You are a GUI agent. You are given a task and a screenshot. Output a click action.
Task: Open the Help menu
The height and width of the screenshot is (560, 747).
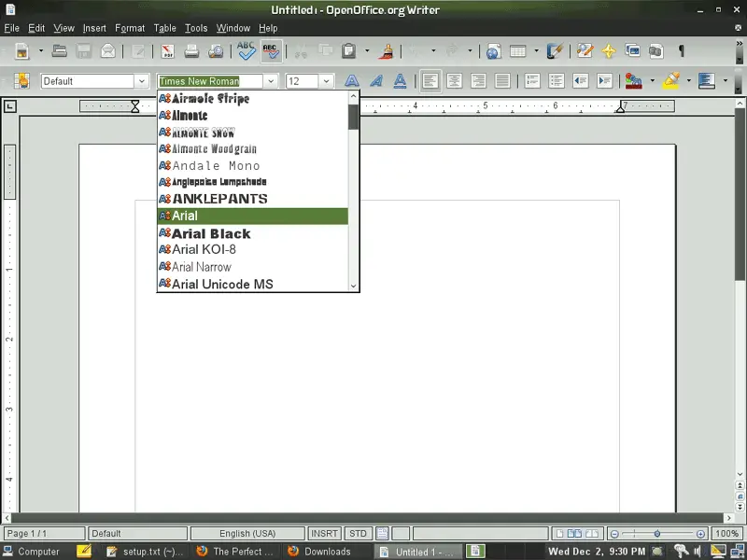(x=268, y=28)
